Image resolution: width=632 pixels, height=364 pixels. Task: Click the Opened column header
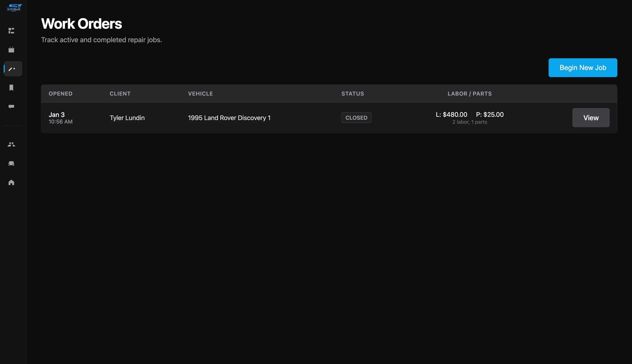(x=61, y=94)
